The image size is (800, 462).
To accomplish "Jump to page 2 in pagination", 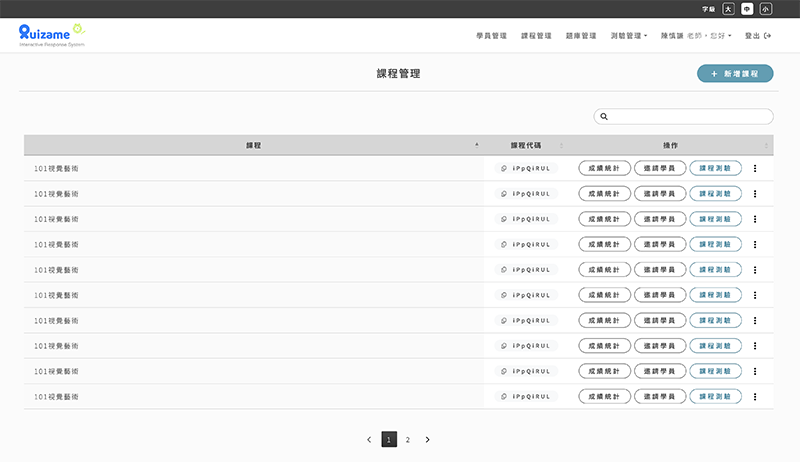I will [x=408, y=439].
